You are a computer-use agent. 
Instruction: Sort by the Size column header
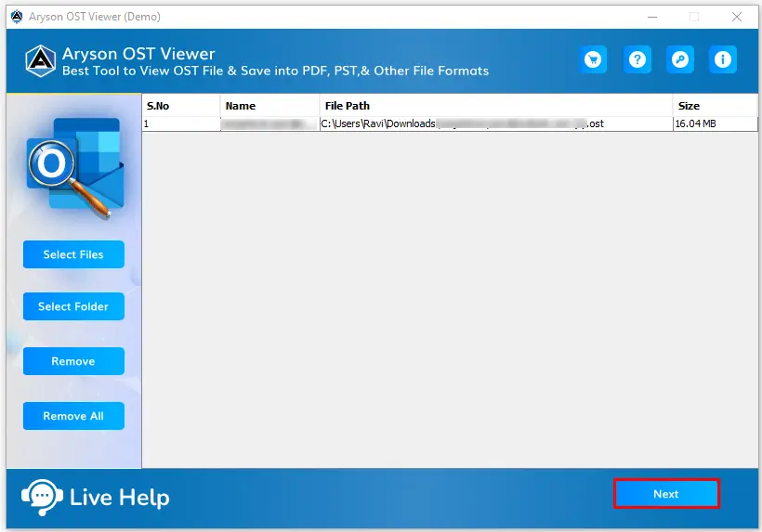pyautogui.click(x=716, y=106)
